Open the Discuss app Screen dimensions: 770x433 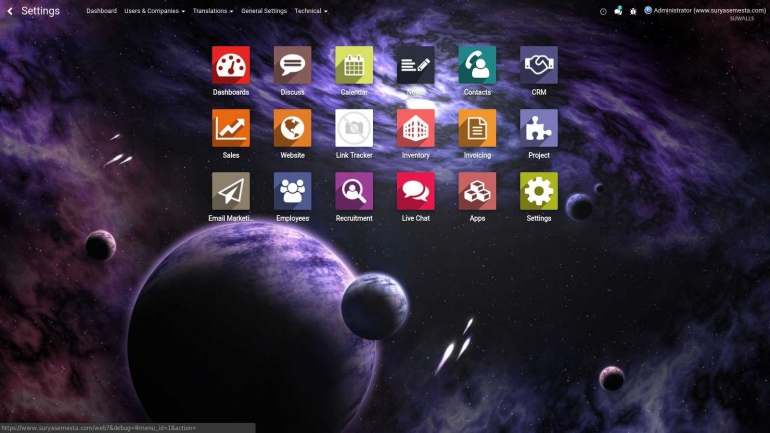[x=292, y=65]
